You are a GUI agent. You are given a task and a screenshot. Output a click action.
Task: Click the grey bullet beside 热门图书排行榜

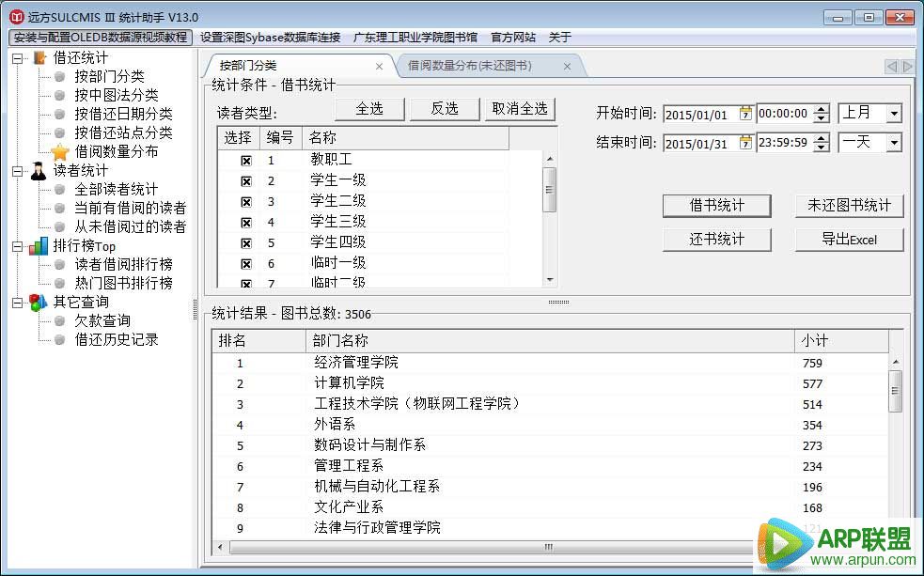click(59, 283)
